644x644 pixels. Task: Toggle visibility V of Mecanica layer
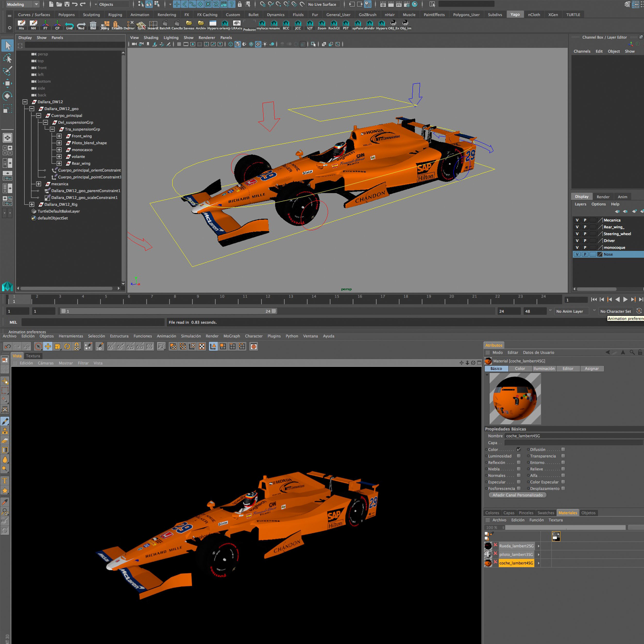(577, 220)
